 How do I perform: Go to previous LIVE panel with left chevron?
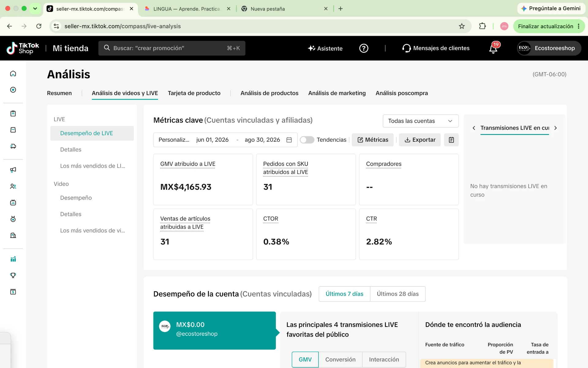474,128
